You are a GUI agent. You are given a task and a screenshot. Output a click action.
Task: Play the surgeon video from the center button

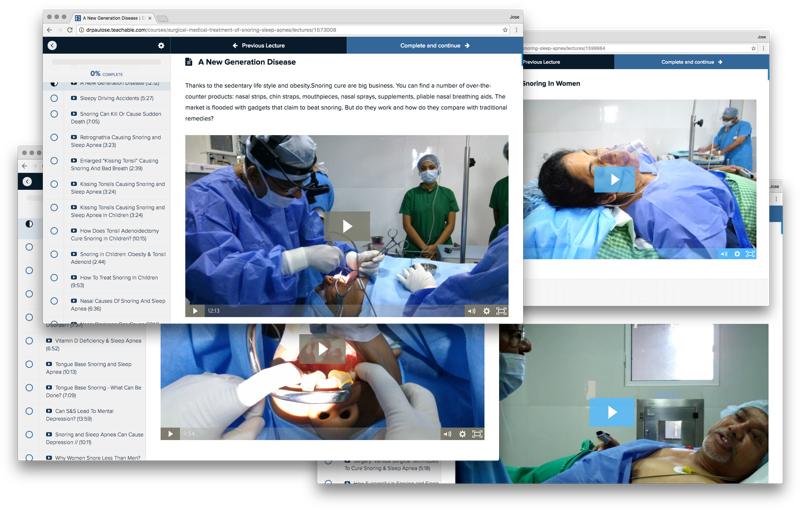[347, 226]
